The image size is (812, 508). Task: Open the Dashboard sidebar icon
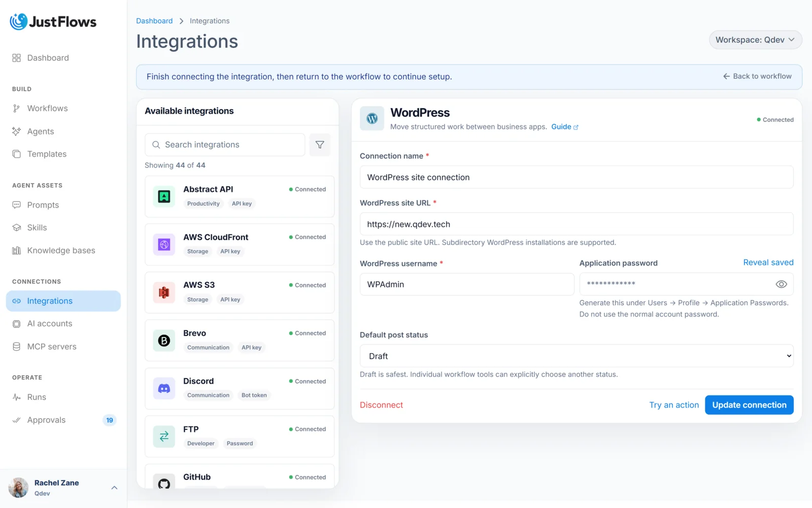click(x=16, y=58)
